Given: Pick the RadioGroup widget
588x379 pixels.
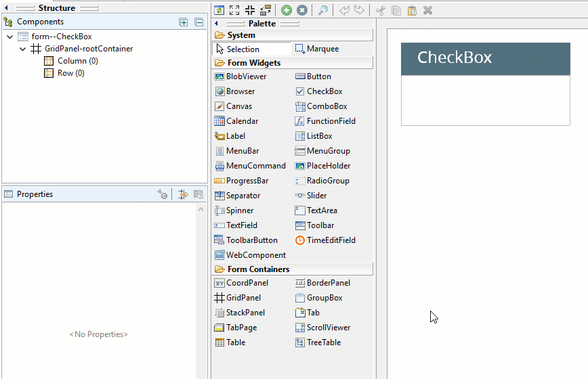Looking at the screenshot, I should point(322,181).
